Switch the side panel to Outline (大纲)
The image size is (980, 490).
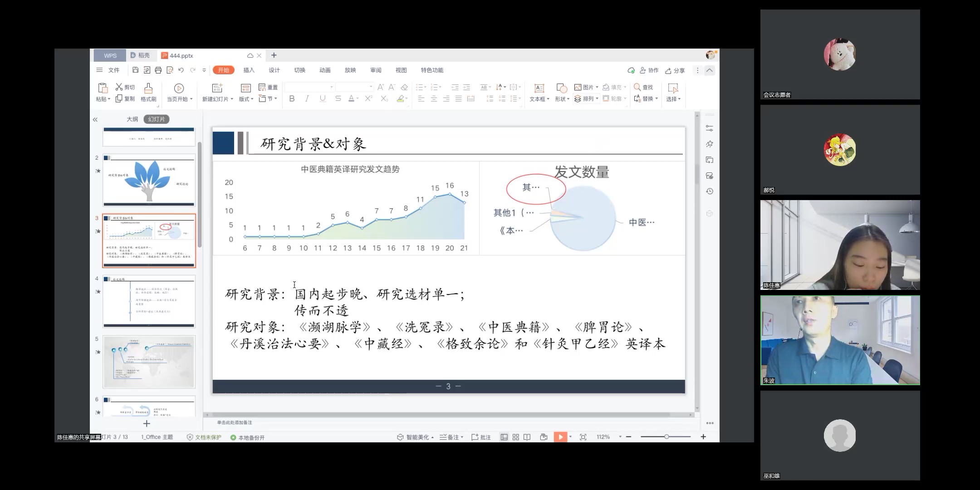[132, 119]
